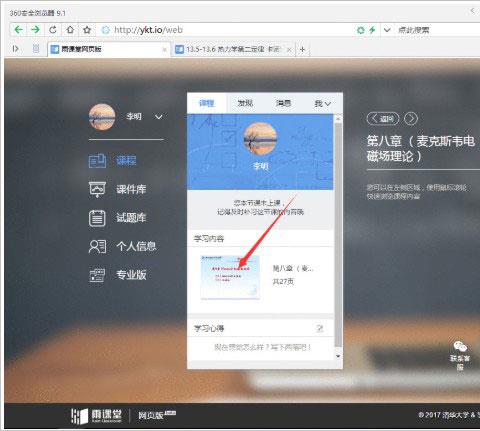Open 个人信息 in the sidebar
Viewport: 480px width, 431px height.
point(122,246)
